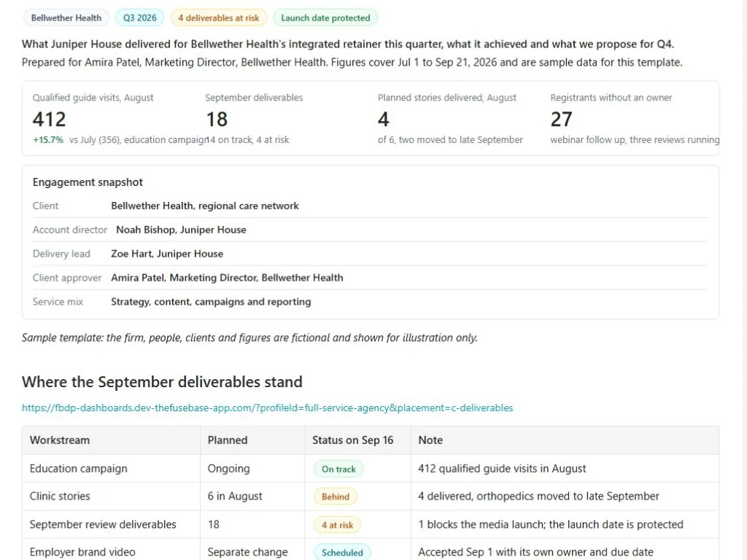Select the Education campaign row label
The width and height of the screenshot is (747, 560).
[78, 469]
